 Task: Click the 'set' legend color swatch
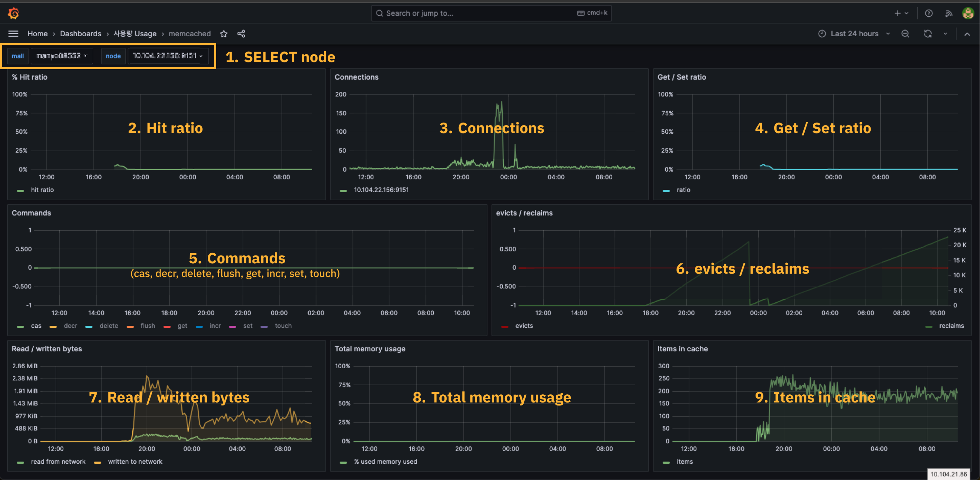[x=233, y=327]
